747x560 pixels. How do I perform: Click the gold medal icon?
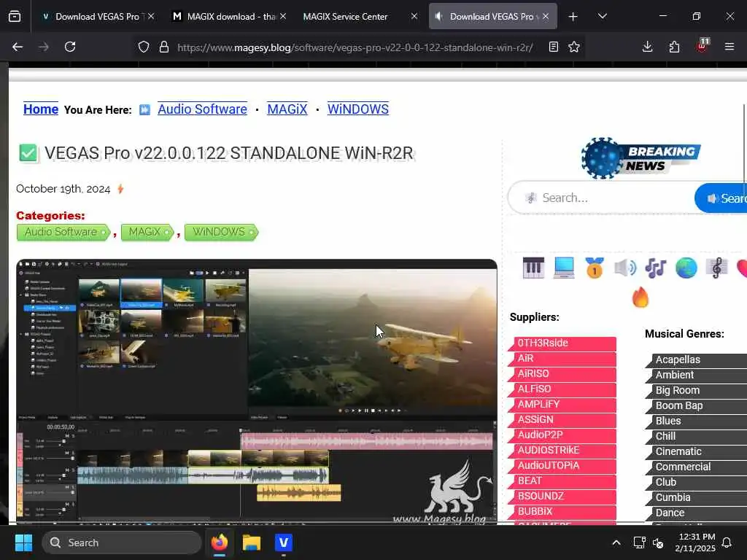click(x=594, y=268)
